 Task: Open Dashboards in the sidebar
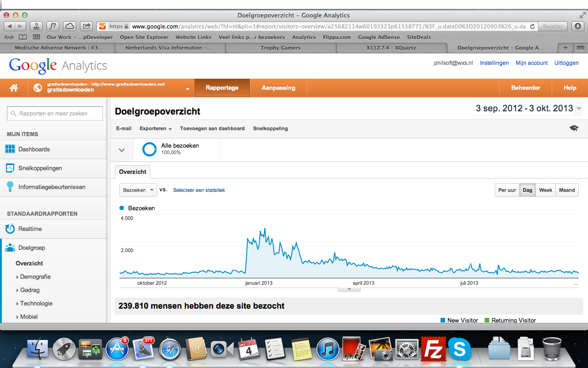[x=34, y=149]
